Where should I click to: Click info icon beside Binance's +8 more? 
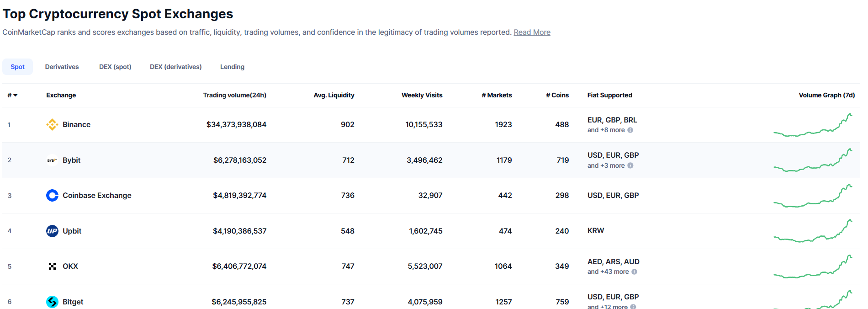tap(630, 130)
